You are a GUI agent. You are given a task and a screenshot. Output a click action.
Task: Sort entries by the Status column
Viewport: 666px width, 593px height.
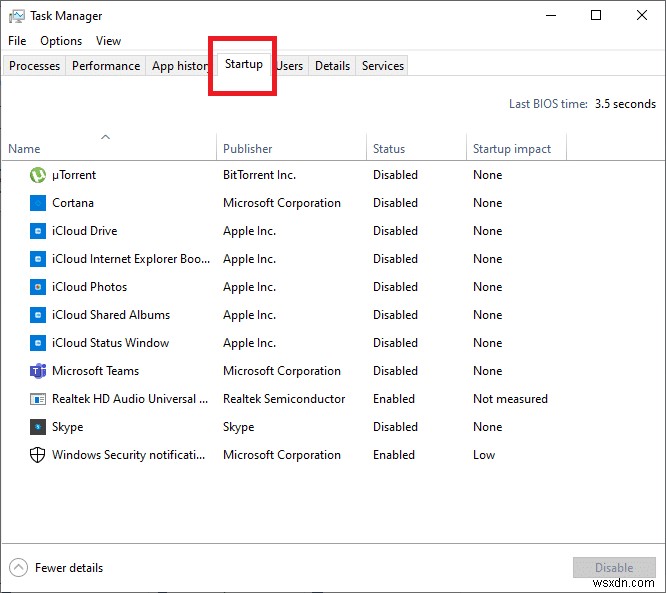point(389,149)
